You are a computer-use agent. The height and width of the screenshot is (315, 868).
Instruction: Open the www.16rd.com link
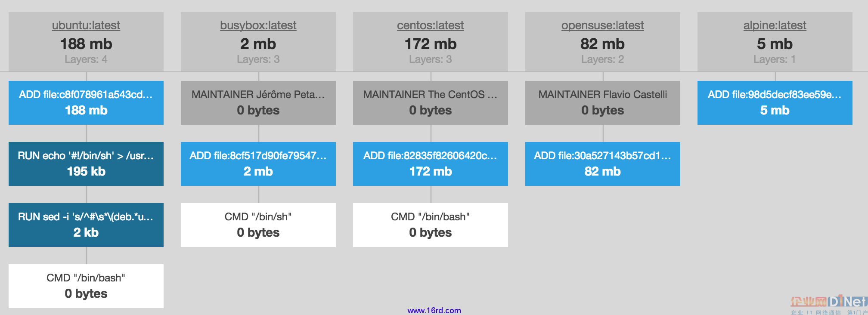(434, 310)
